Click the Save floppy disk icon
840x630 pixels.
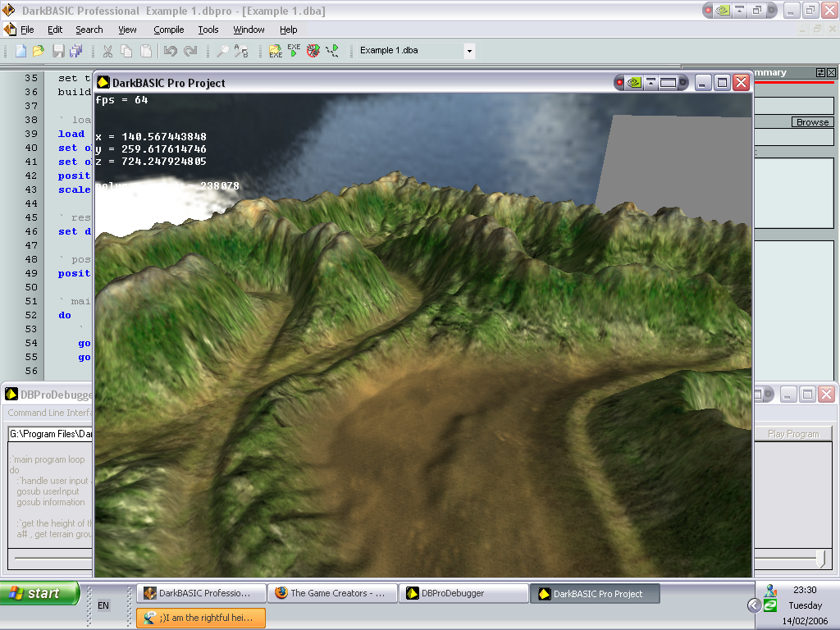(58, 51)
